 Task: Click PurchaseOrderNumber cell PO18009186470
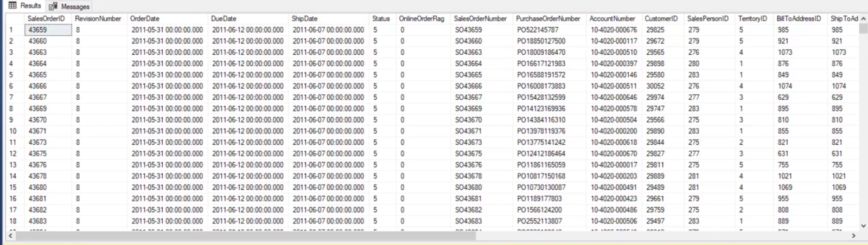point(549,53)
